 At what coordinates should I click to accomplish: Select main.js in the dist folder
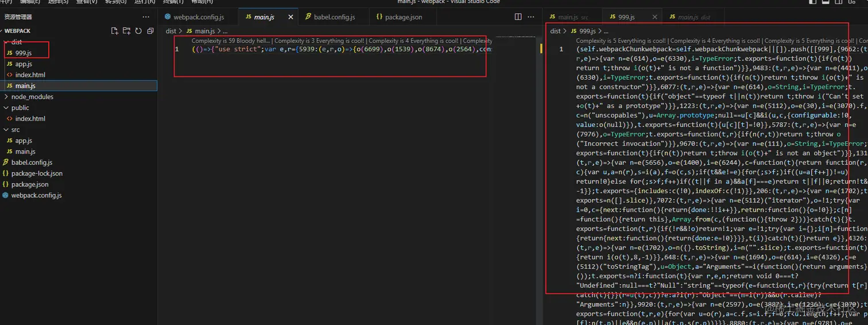(x=79, y=86)
